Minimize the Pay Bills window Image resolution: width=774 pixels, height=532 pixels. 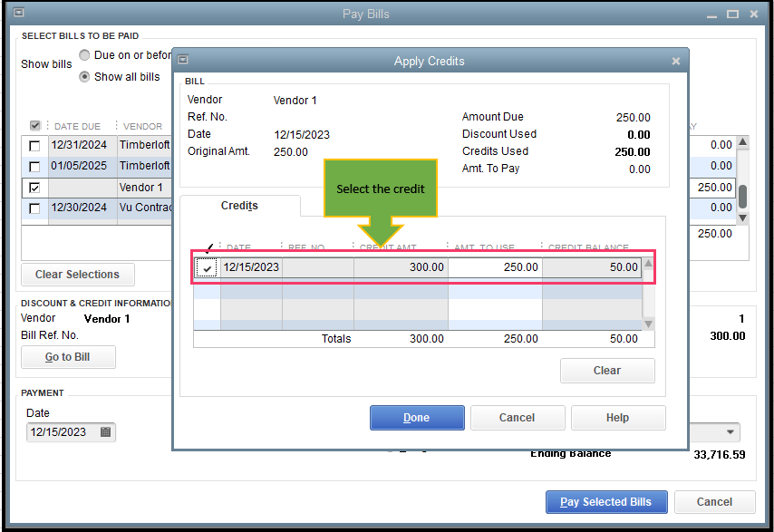pos(711,15)
